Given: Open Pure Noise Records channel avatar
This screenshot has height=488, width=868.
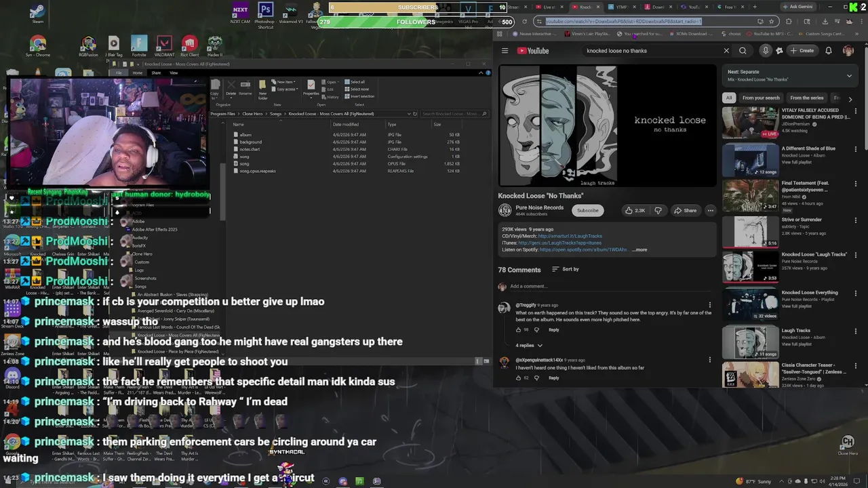Looking at the screenshot, I should coord(505,210).
